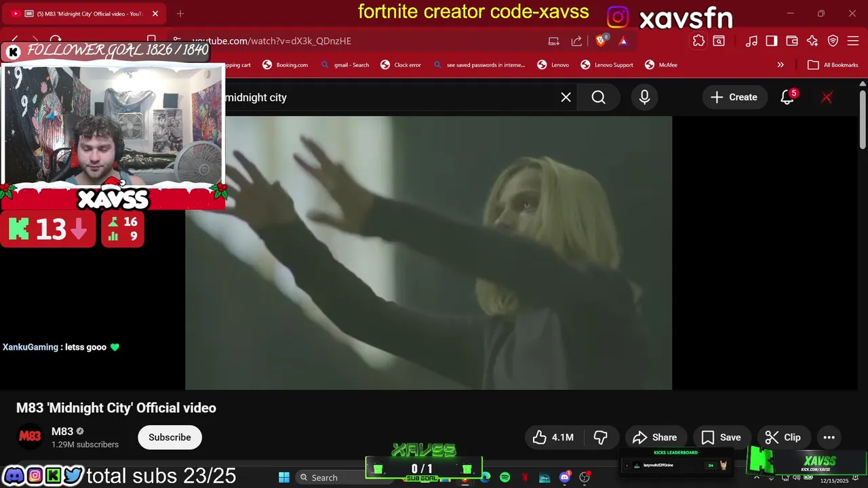The width and height of the screenshot is (868, 488).
Task: Click the taskbar date 12/15/2025
Action: (834, 481)
